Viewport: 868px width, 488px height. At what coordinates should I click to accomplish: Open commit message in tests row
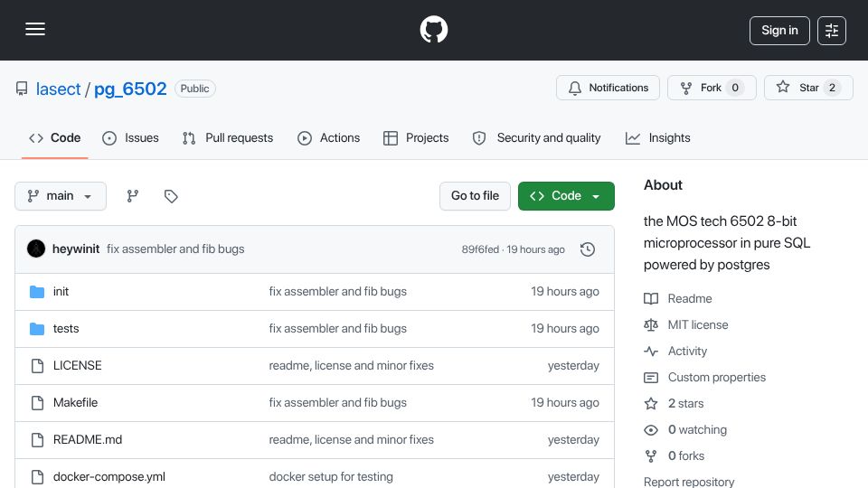(x=337, y=329)
